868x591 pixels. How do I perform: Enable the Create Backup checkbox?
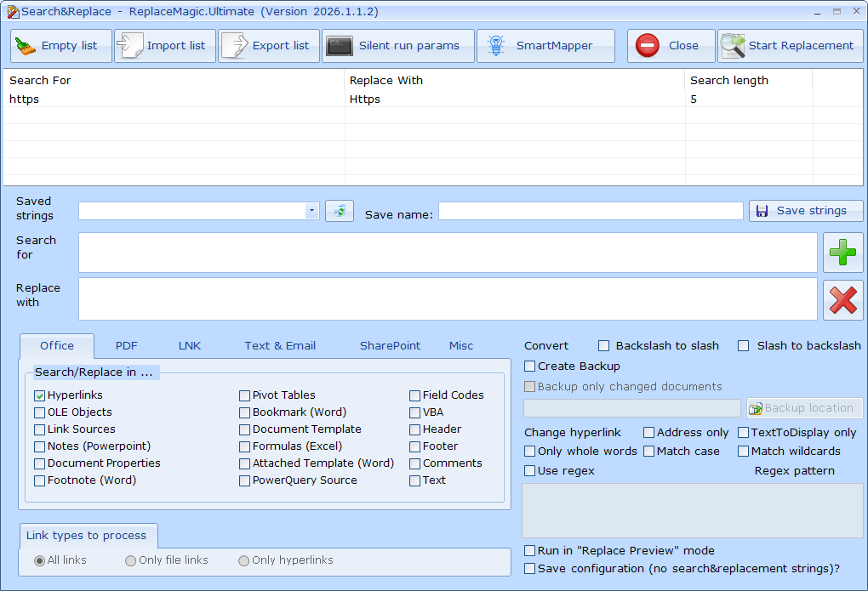[x=530, y=367]
